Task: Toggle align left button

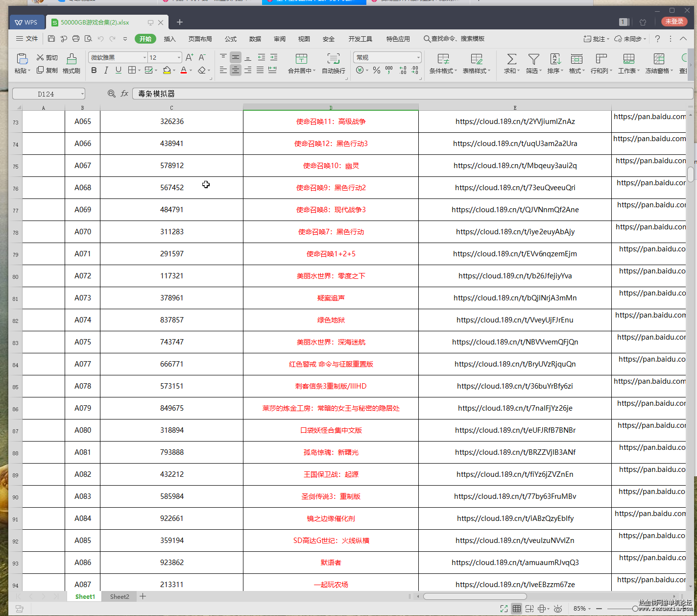Action: click(x=223, y=71)
